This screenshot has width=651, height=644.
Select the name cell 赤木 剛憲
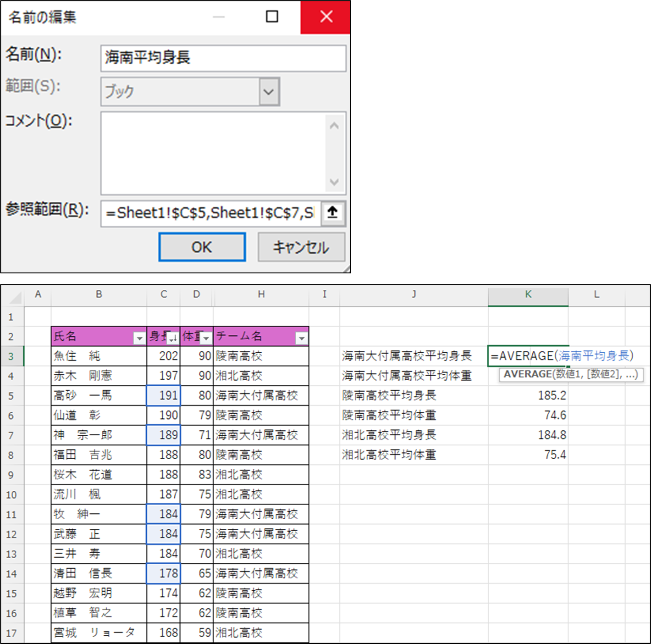pos(99,376)
